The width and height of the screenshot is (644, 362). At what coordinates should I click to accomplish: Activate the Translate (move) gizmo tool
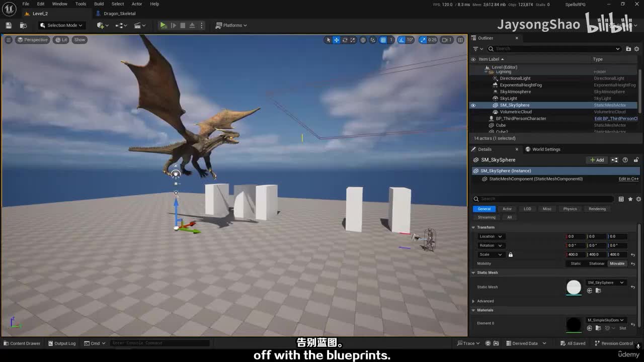click(337, 40)
